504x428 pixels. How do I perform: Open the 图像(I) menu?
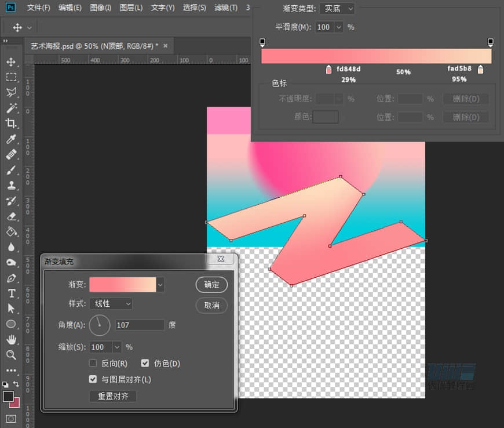point(101,8)
